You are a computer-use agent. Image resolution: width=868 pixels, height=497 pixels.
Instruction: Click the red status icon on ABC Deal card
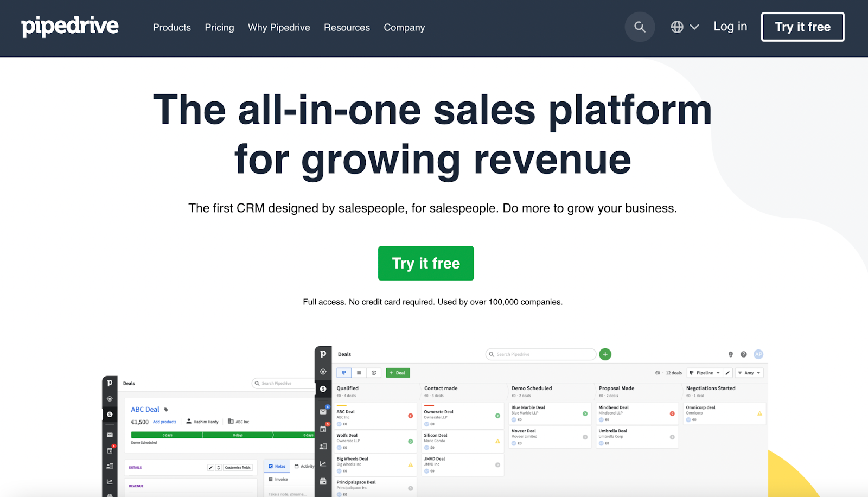(x=410, y=416)
